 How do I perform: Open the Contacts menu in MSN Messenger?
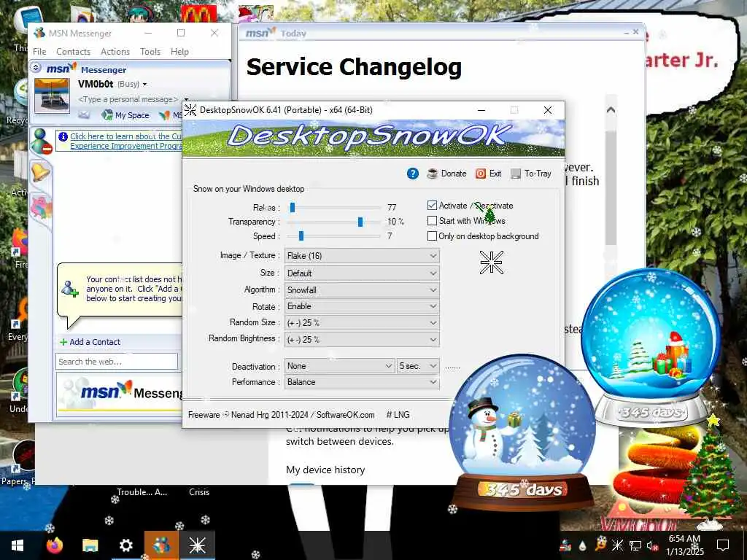74,52
